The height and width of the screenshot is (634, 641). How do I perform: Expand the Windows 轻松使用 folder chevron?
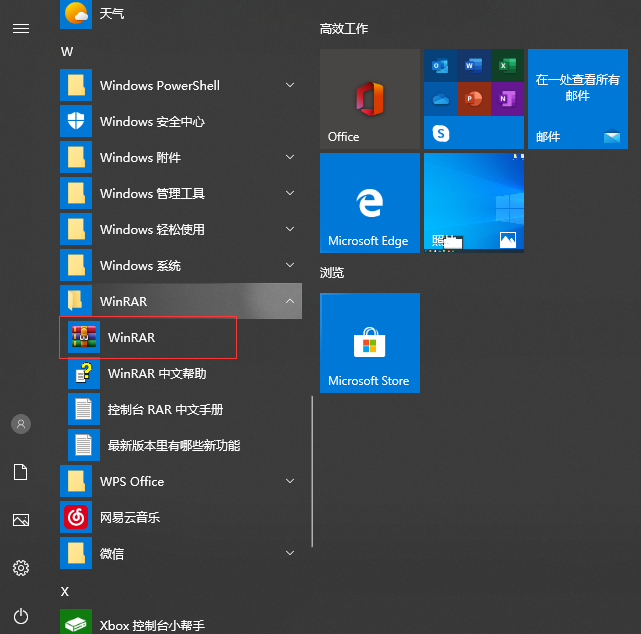(290, 229)
